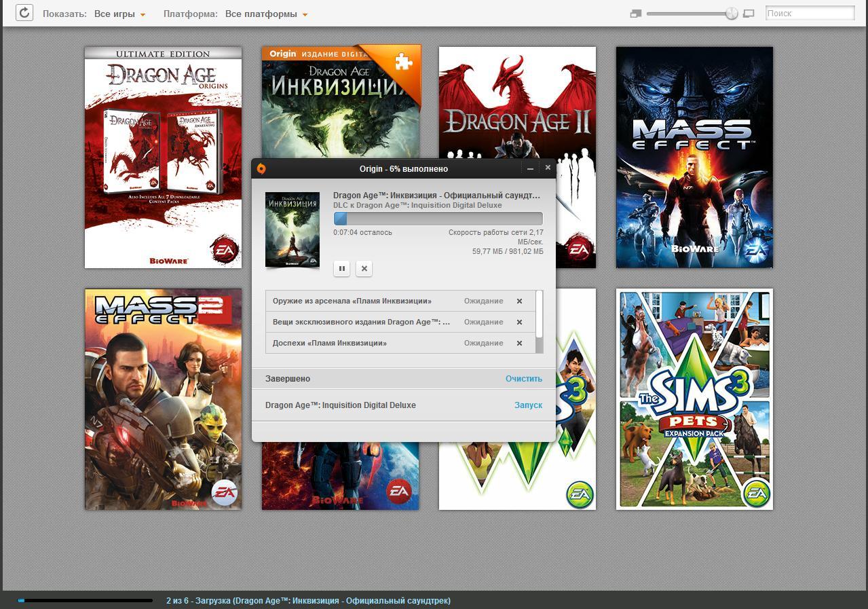The height and width of the screenshot is (609, 868).
Task: Remove "Оружие из арсенала" from queue
Action: tap(519, 301)
